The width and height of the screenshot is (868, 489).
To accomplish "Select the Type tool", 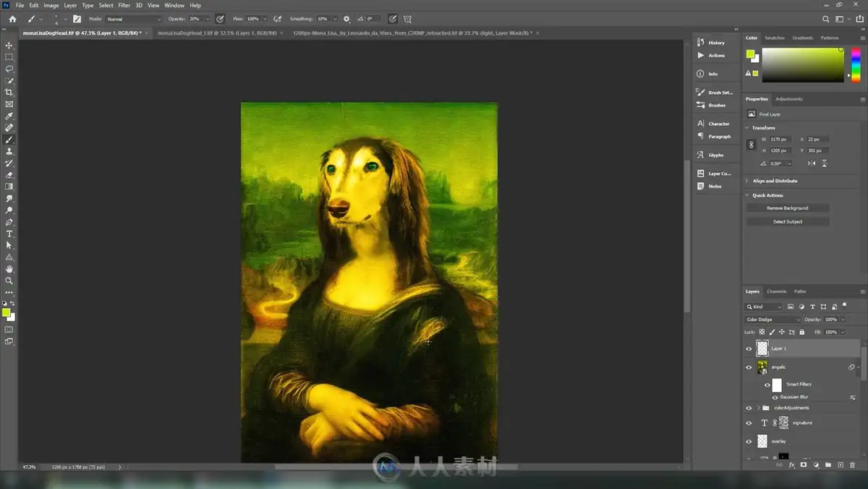I will 9,234.
